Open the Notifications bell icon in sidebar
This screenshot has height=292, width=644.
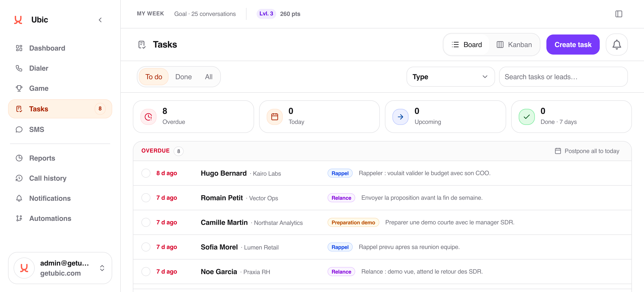click(x=19, y=198)
